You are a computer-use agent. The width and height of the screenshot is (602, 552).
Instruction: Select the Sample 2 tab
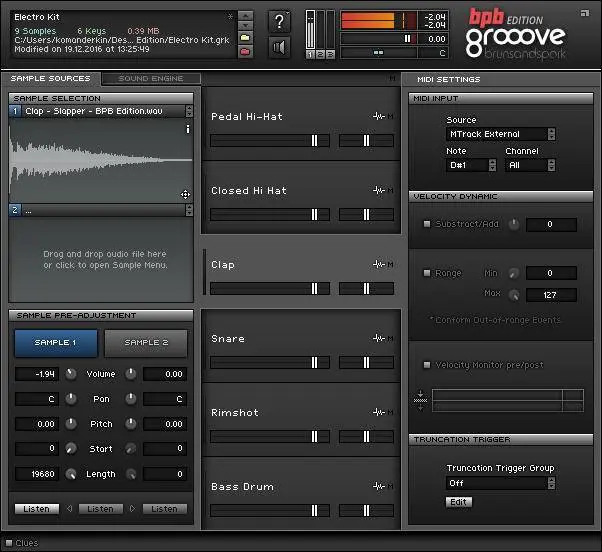point(146,343)
